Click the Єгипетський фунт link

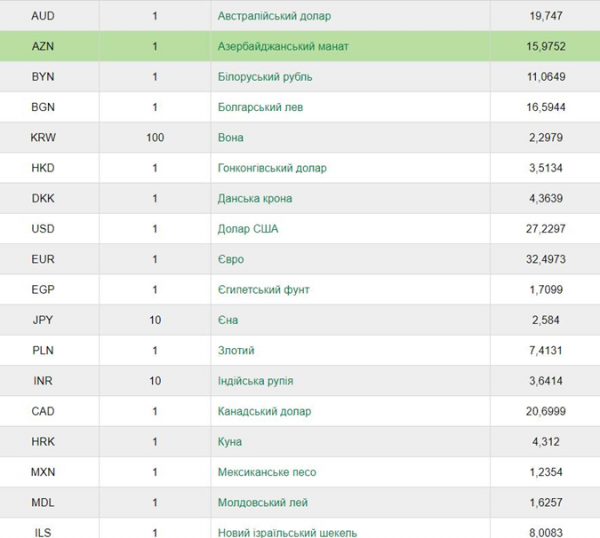coord(264,290)
